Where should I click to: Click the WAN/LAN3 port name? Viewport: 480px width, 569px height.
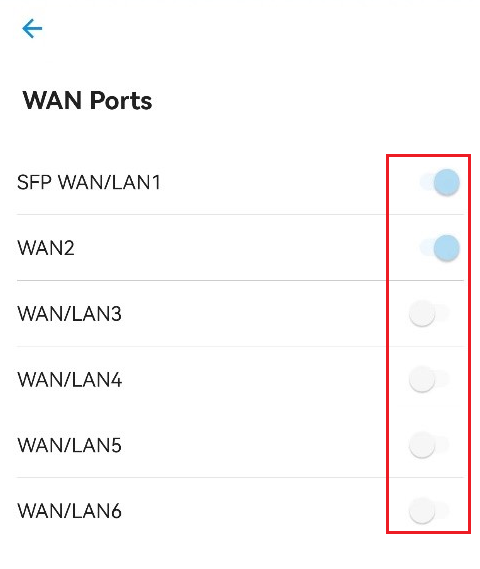tap(69, 314)
